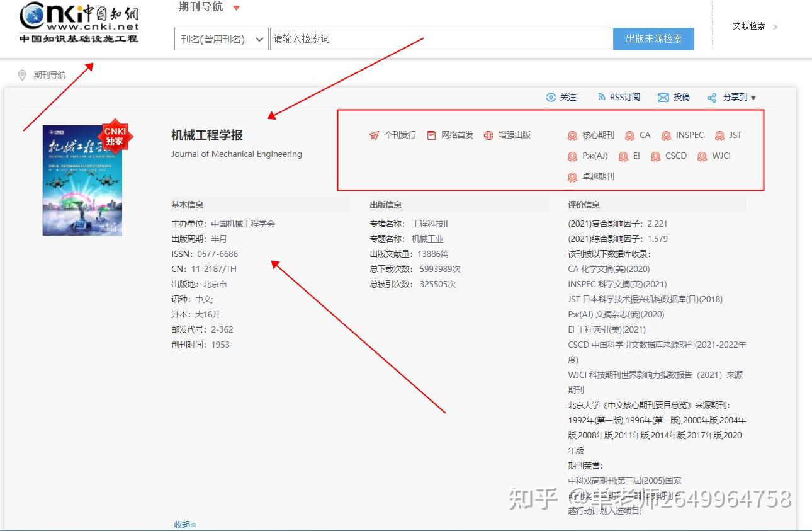Click the search keyword input box
This screenshot has height=531, width=812.
(441, 39)
